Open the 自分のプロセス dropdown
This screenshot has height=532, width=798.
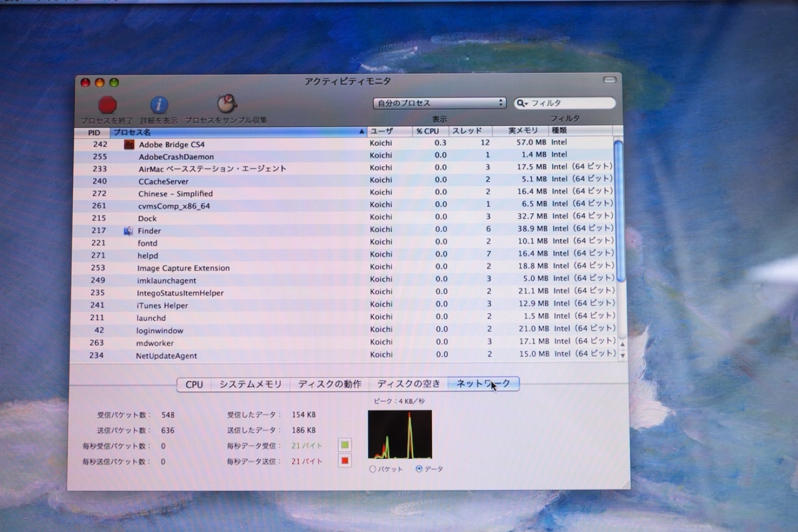tap(439, 103)
